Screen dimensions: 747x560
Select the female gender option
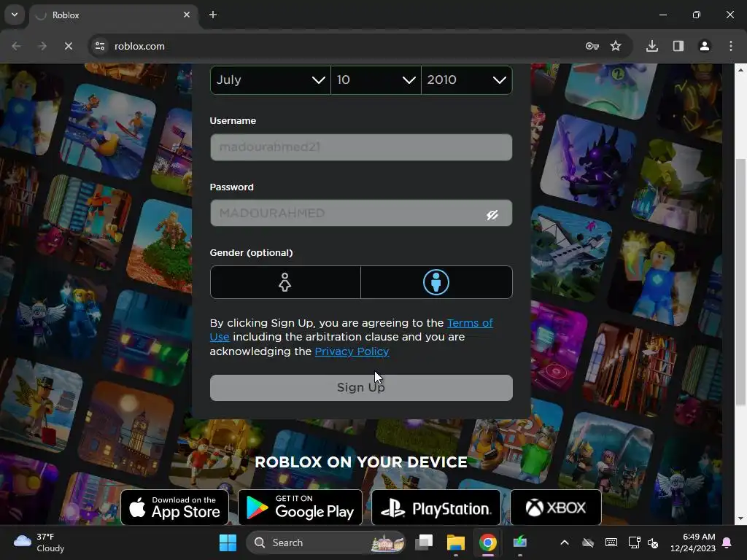click(x=285, y=282)
